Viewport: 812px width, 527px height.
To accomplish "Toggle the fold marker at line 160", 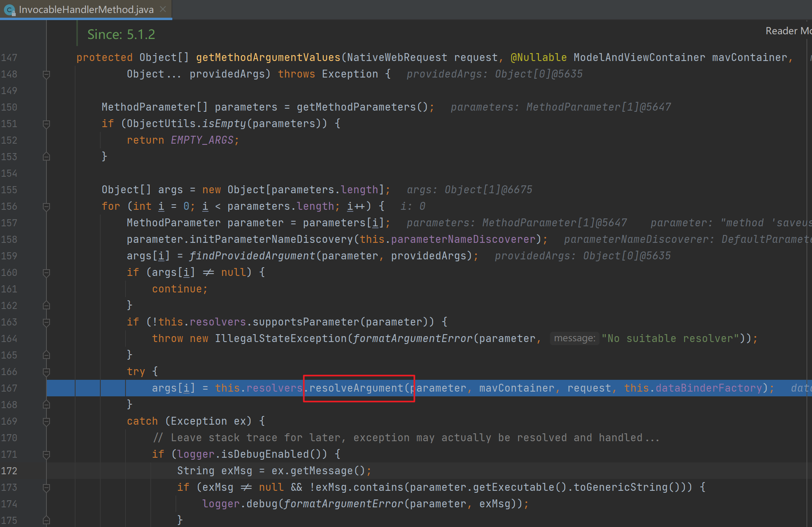I will point(46,273).
